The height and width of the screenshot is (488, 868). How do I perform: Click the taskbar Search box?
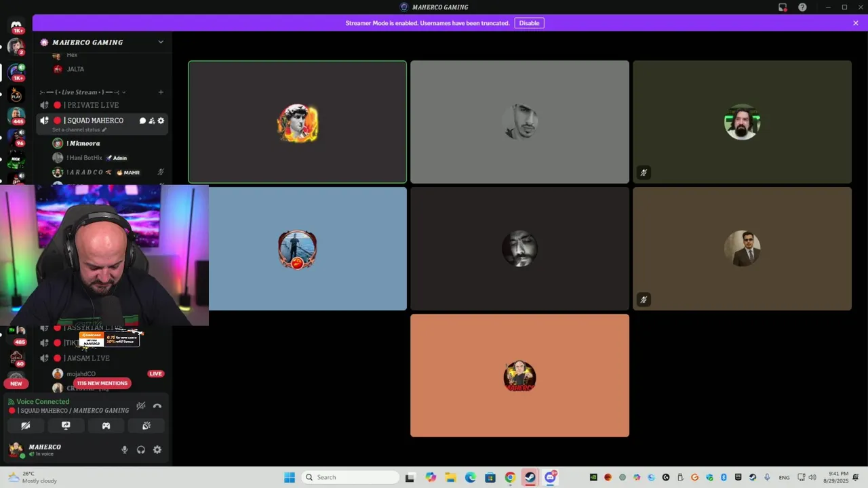(x=350, y=477)
